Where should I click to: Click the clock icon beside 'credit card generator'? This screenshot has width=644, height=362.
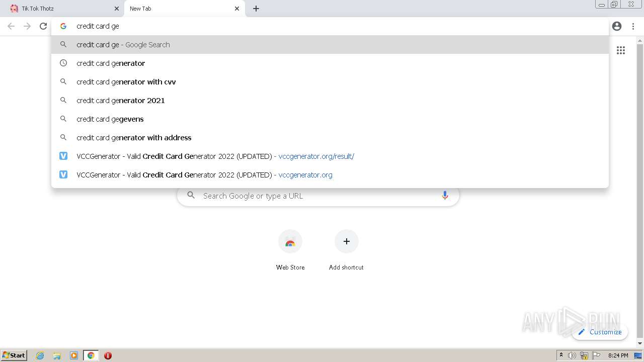click(63, 63)
